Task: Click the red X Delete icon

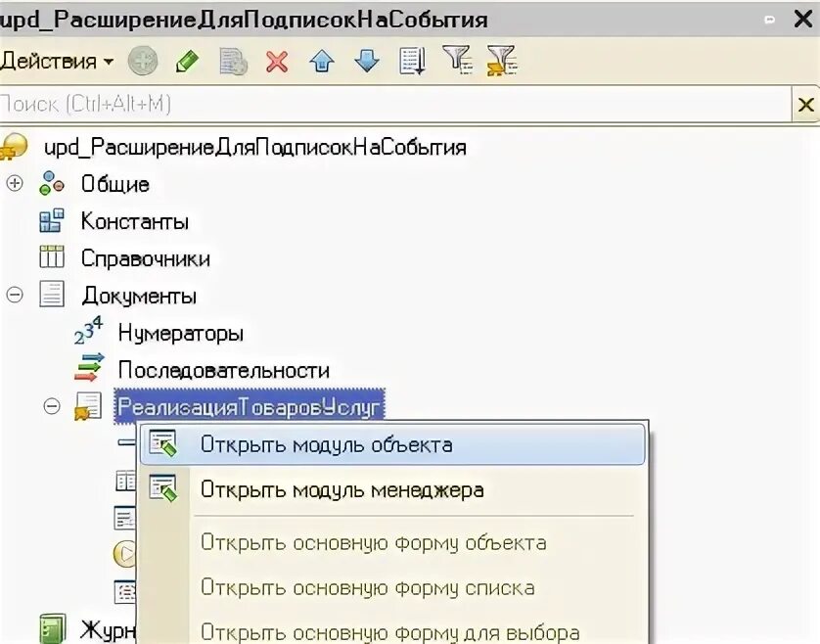Action: pos(277,62)
